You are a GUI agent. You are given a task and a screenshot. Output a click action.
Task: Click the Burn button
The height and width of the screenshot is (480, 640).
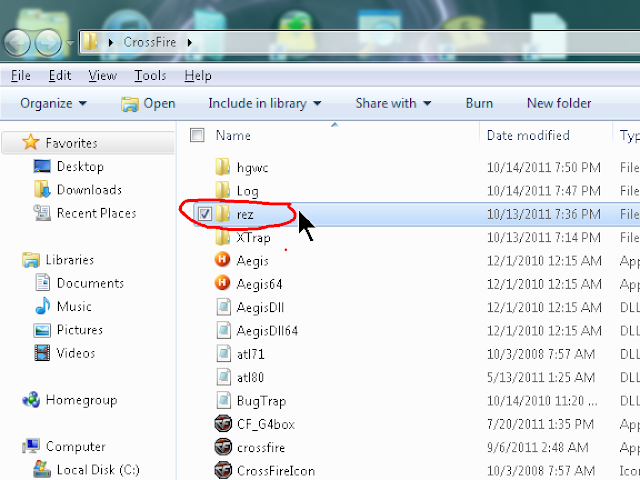pyautogui.click(x=479, y=103)
